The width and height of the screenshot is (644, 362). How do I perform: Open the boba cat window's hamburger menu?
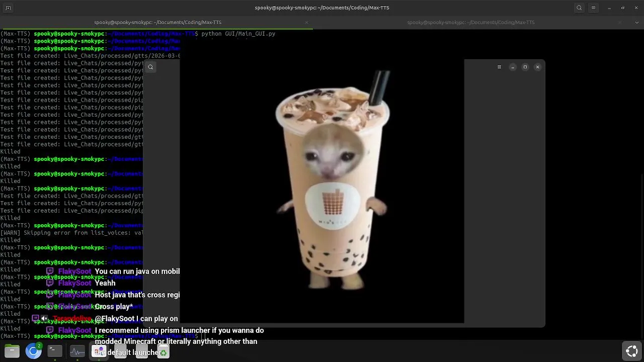coord(499,67)
